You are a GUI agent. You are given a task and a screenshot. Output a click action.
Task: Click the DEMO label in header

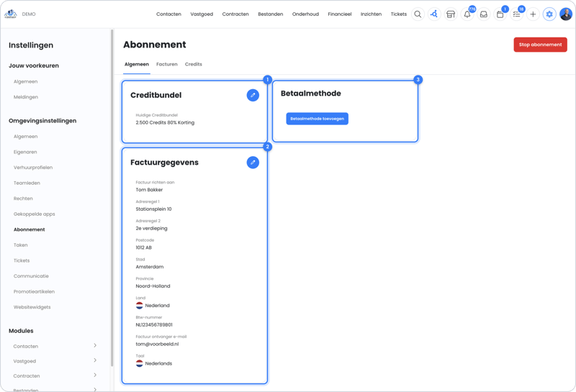point(29,14)
